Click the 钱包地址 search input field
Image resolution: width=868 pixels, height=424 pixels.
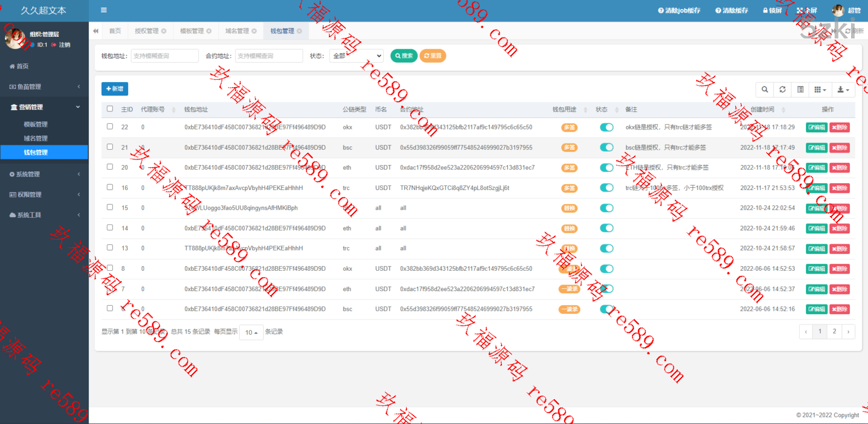click(164, 56)
